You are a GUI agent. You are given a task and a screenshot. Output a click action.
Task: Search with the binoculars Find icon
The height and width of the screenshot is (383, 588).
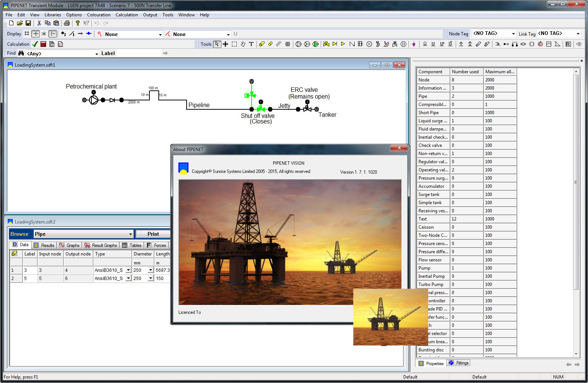pos(21,53)
